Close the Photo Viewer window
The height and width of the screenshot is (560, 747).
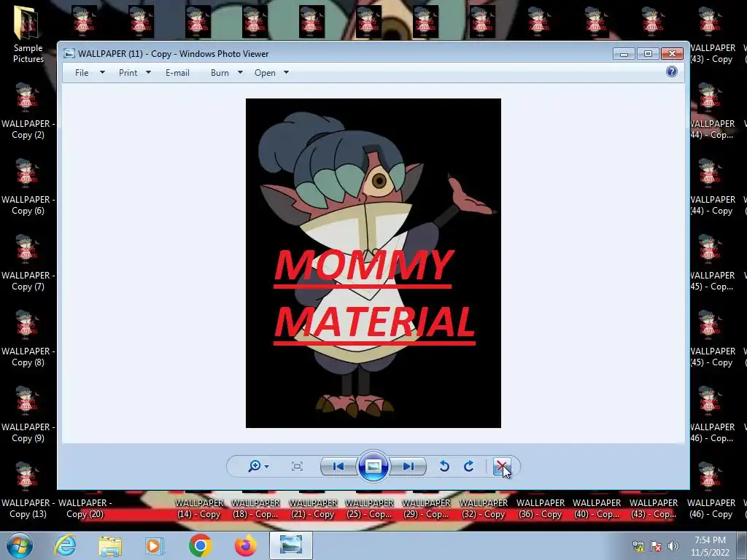pyautogui.click(x=672, y=54)
